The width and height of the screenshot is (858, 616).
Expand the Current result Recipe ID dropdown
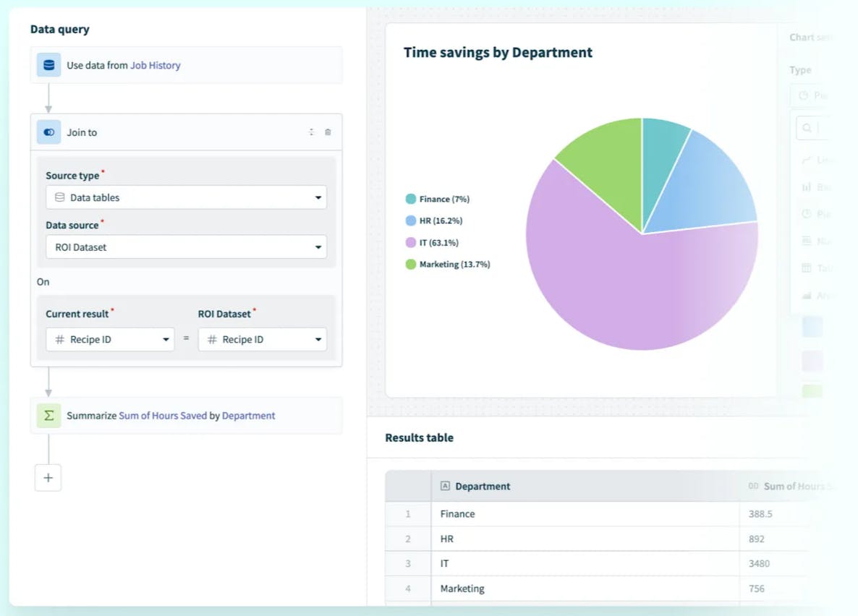pyautogui.click(x=110, y=340)
